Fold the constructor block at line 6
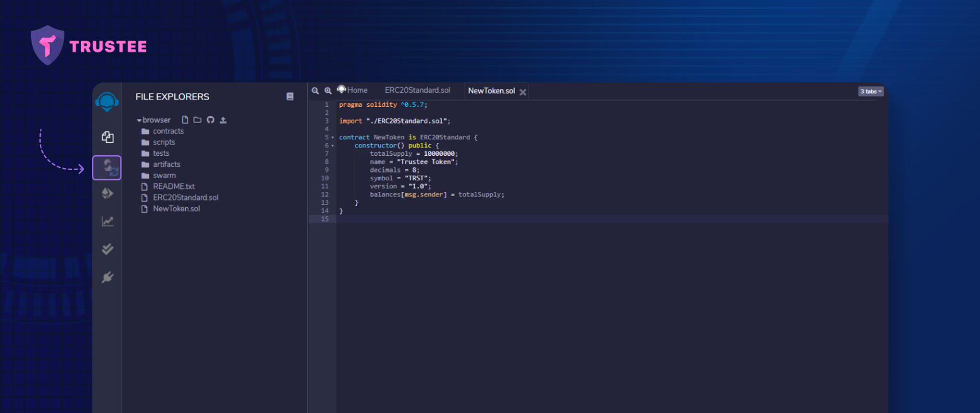This screenshot has width=980, height=413. (333, 145)
